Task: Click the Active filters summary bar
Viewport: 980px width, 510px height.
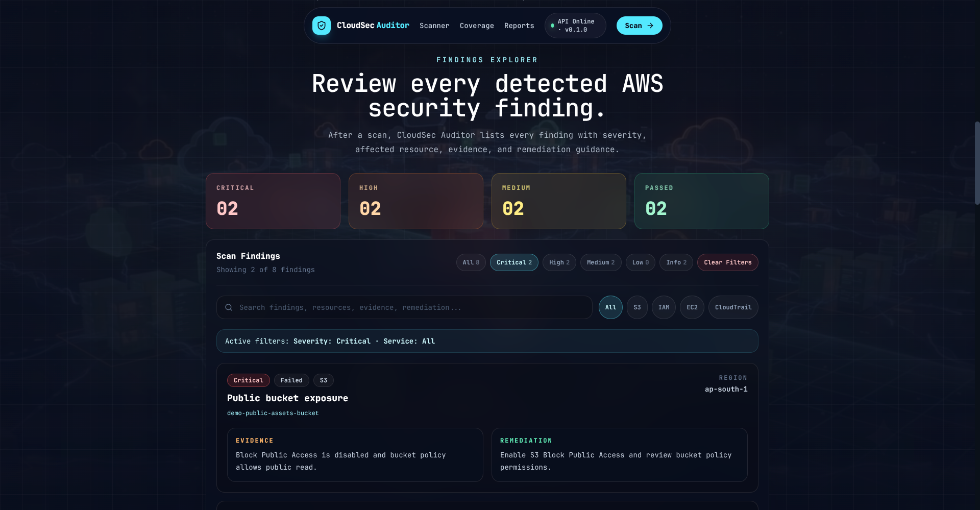Action: tap(487, 341)
